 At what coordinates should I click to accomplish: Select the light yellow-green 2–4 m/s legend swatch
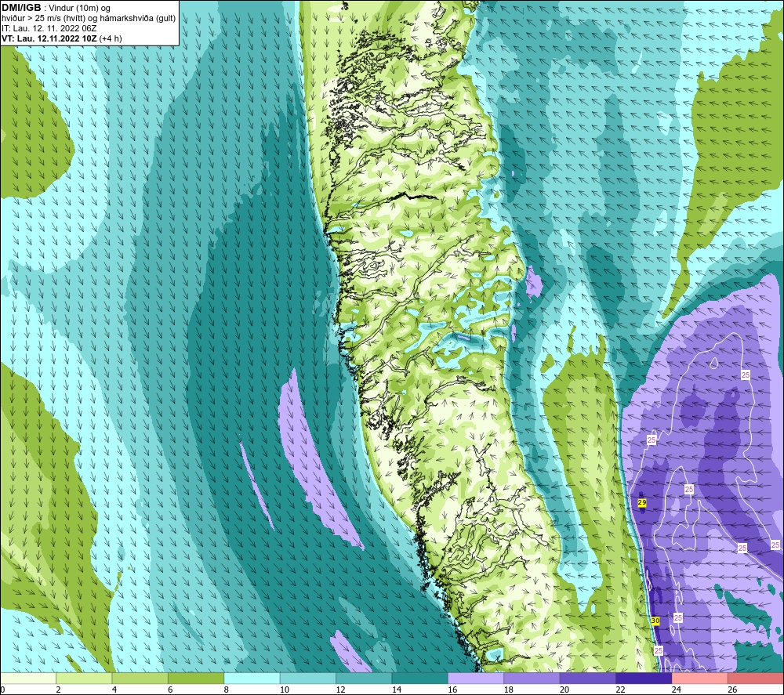coord(84,678)
